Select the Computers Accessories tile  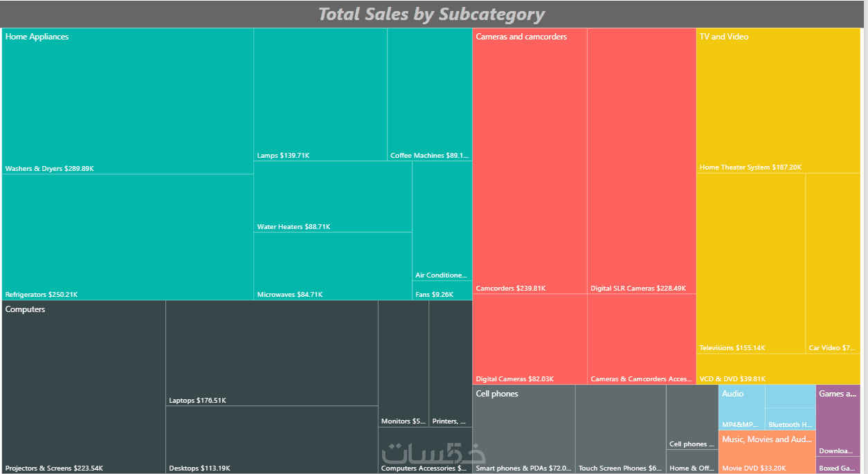coord(425,450)
